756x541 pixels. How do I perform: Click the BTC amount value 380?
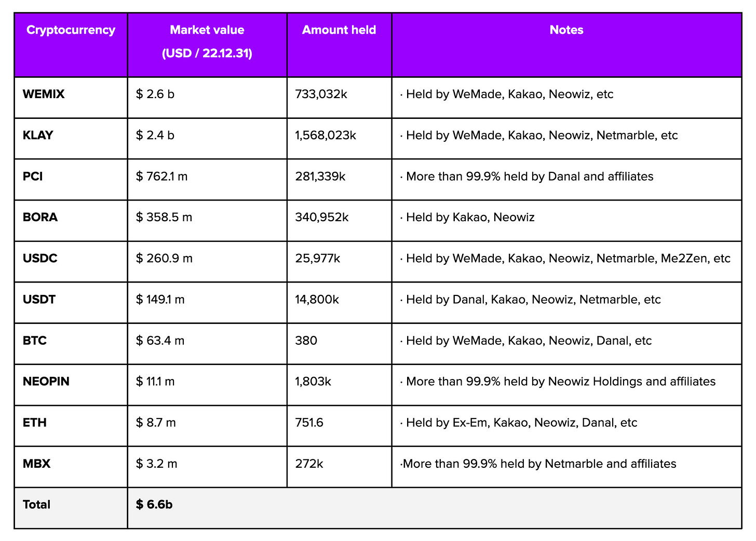pos(306,341)
